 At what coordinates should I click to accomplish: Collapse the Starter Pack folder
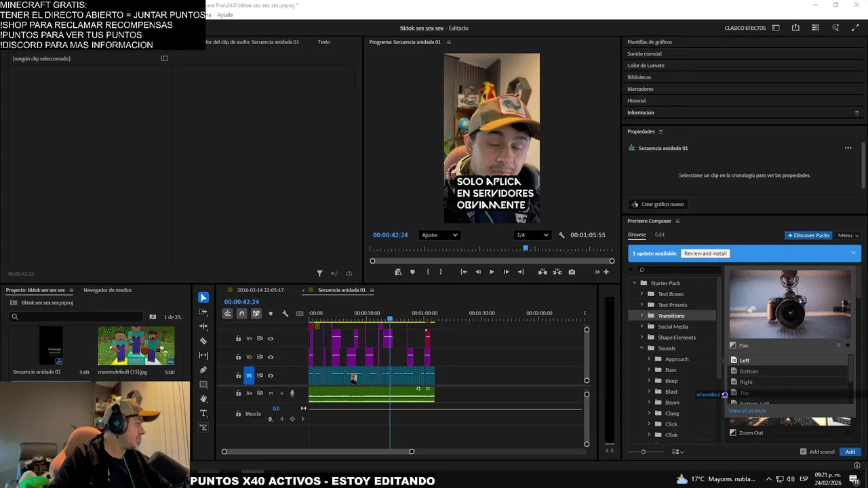[x=635, y=283]
